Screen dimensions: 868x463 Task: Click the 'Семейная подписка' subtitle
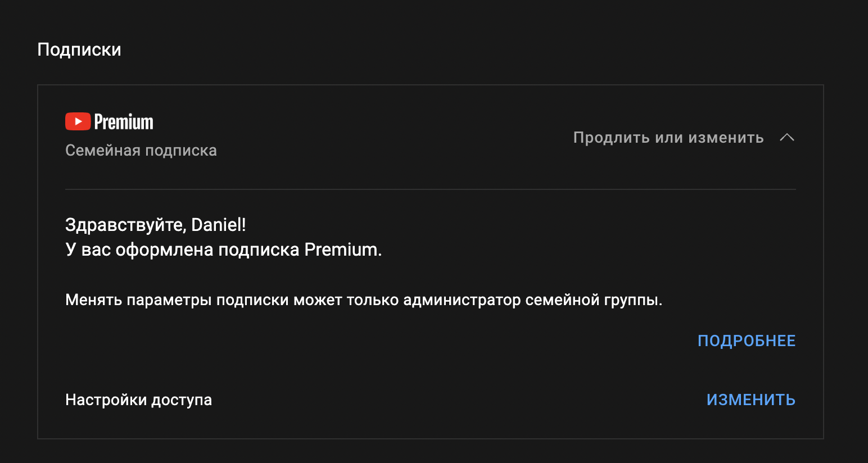coord(141,151)
